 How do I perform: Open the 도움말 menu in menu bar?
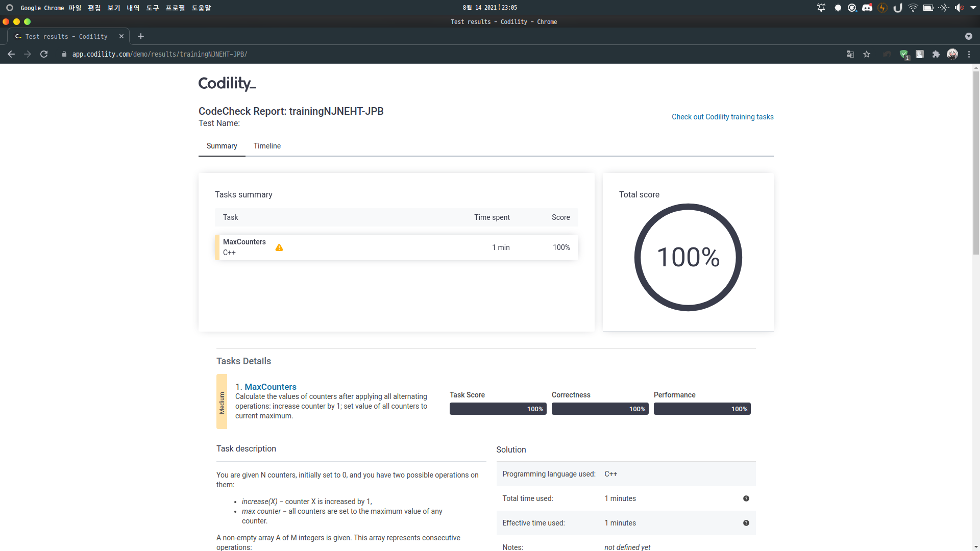201,8
